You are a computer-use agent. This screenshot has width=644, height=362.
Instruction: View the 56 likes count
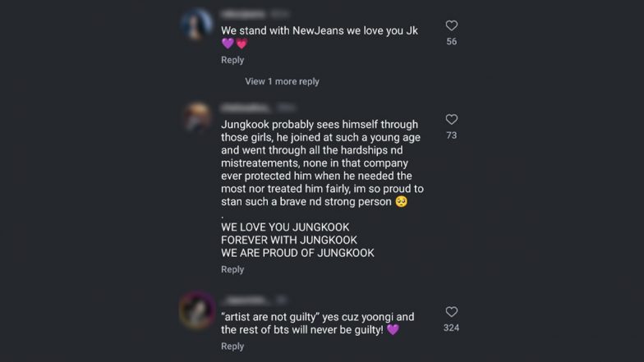(452, 41)
